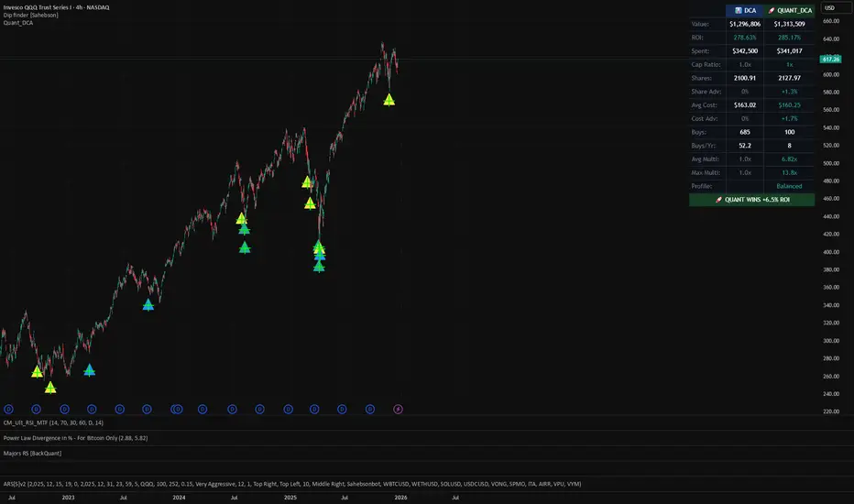854x504 pixels.
Task: Select the Dip finder [Sahebson] indicator legend
Action: (30, 16)
